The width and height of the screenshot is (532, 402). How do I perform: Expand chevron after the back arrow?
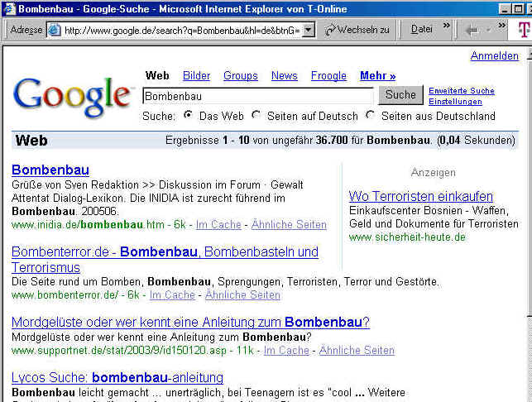pyautogui.click(x=502, y=25)
